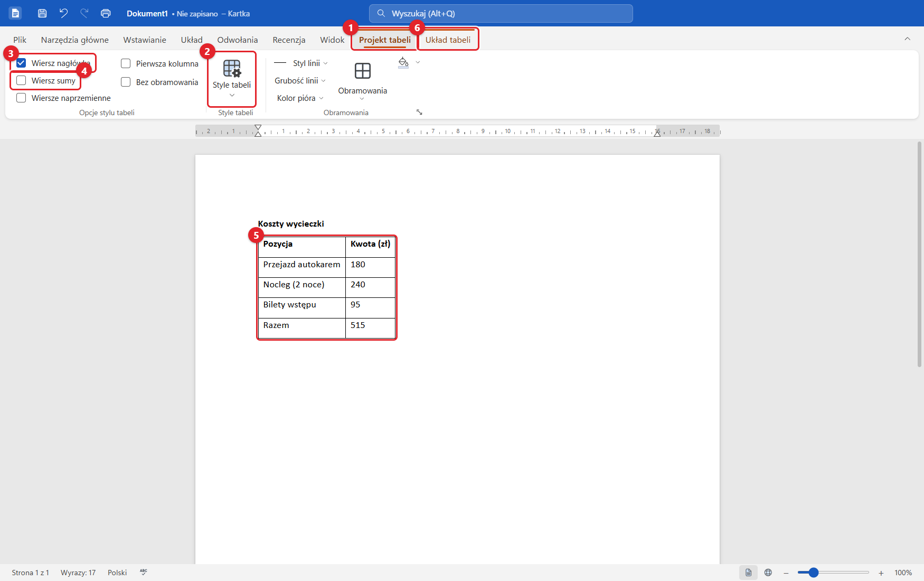Switch to print layout view icon
Image resolution: width=924 pixels, height=581 pixels.
tap(748, 573)
